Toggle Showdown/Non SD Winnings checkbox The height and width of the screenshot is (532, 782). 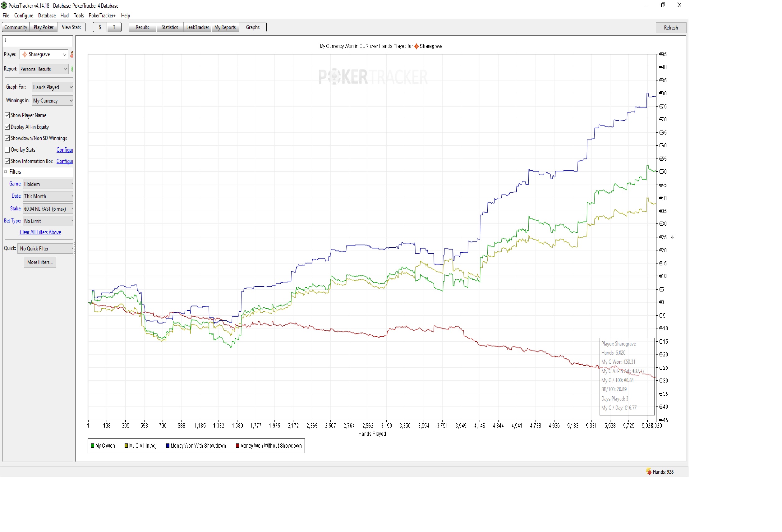click(x=7, y=138)
